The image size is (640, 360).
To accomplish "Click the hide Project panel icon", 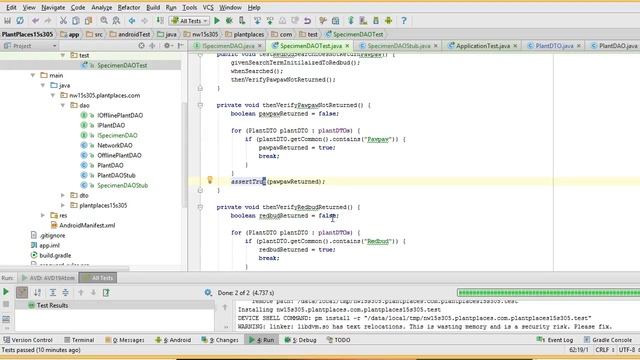I will click(x=180, y=46).
